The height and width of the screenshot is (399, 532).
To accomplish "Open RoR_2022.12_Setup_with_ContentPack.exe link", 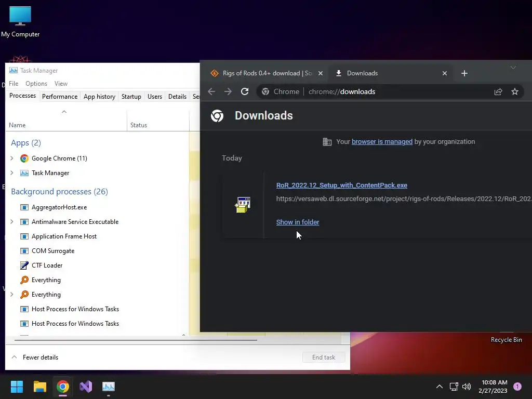I will coord(342,185).
